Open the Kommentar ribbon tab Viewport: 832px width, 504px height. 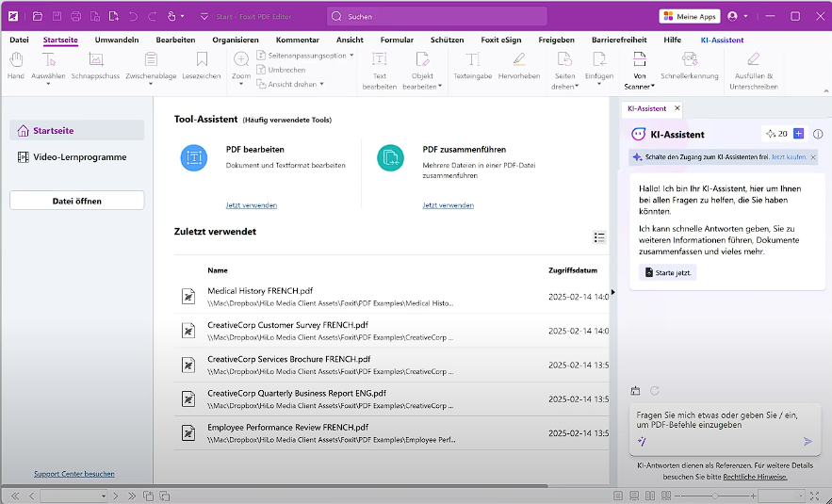click(297, 40)
